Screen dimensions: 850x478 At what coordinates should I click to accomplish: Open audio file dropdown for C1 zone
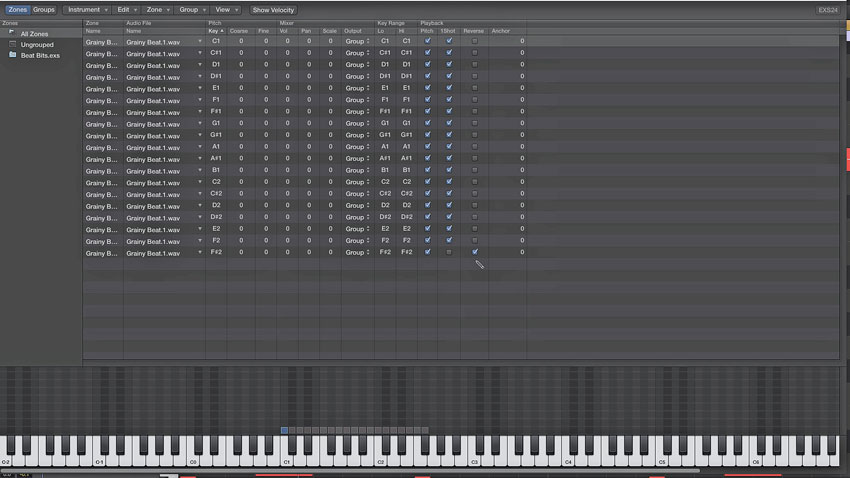tap(199, 42)
